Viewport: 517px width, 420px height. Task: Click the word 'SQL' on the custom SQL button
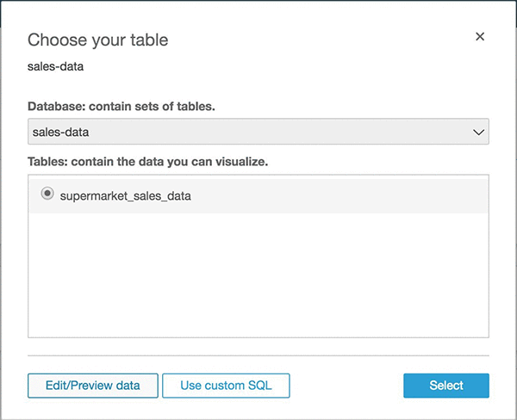click(258, 386)
